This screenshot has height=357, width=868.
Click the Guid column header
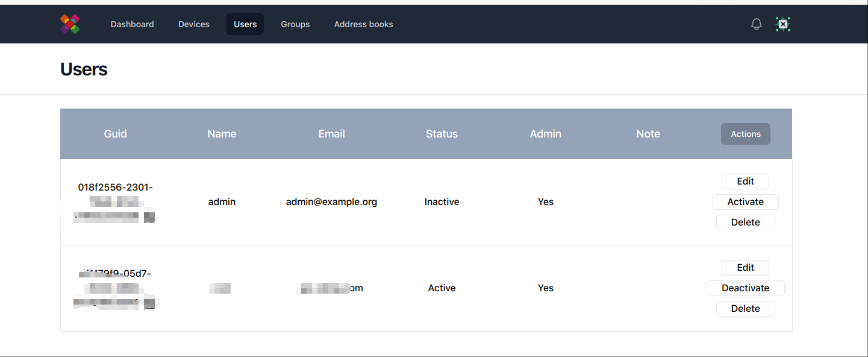click(x=115, y=134)
